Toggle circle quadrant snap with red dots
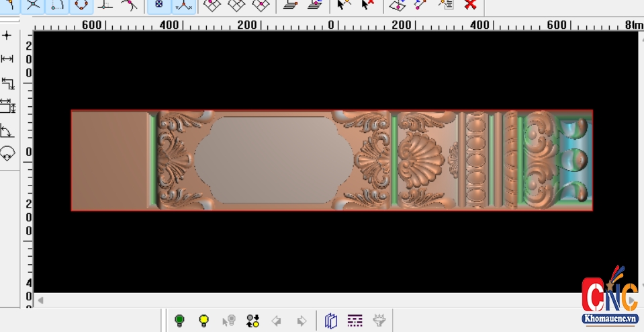The height and width of the screenshot is (332, 644). pyautogui.click(x=81, y=5)
